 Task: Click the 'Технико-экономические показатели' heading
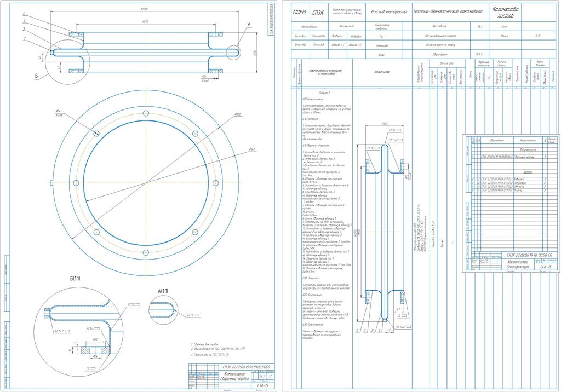pos(448,11)
